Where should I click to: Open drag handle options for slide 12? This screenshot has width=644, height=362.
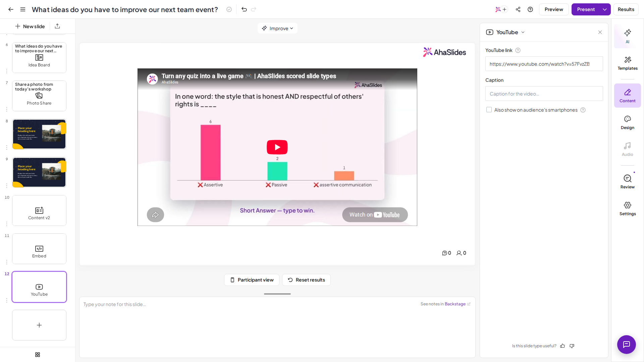7,300
